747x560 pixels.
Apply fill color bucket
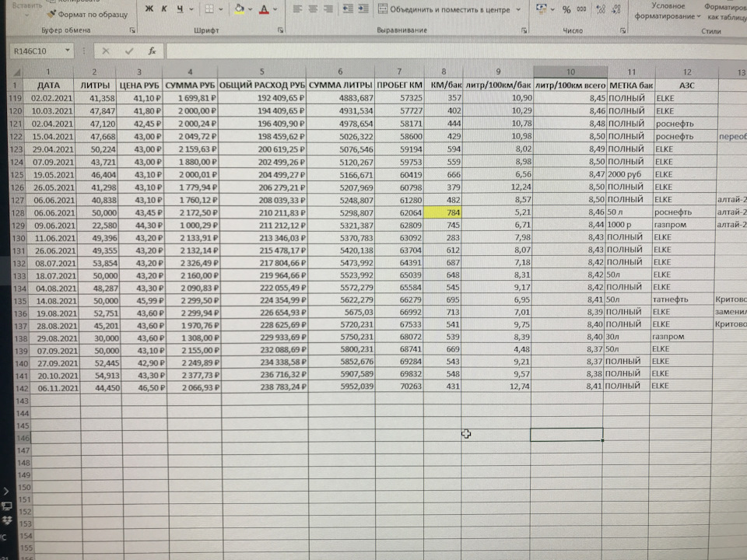tap(239, 9)
